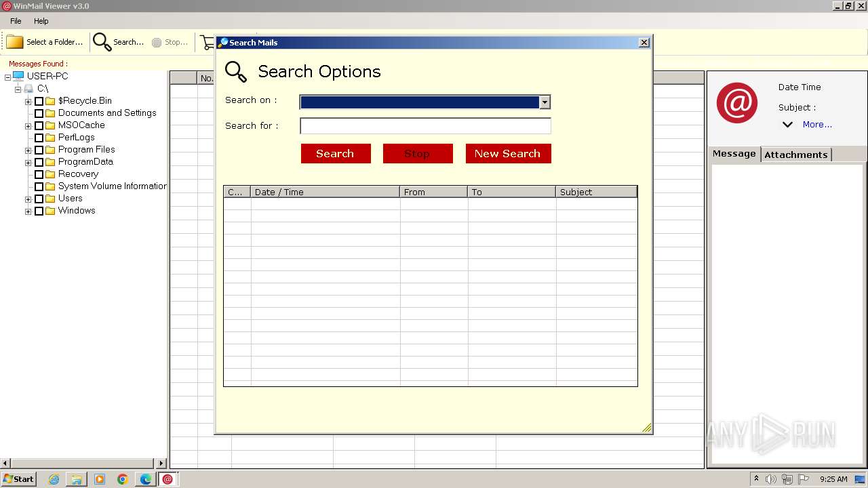Click the Search magnifier toolbar icon
Viewport: 868px width, 488px height.
[102, 42]
